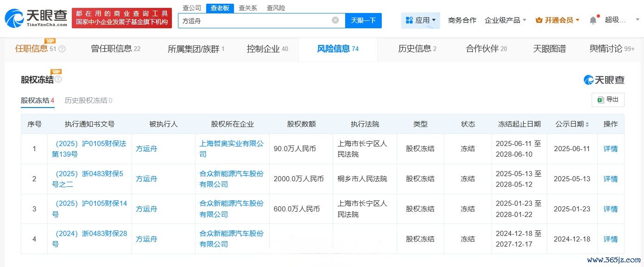Click 方运舟 in row 4
Image resolution: width=644 pixels, height=267 pixels.
tap(146, 239)
